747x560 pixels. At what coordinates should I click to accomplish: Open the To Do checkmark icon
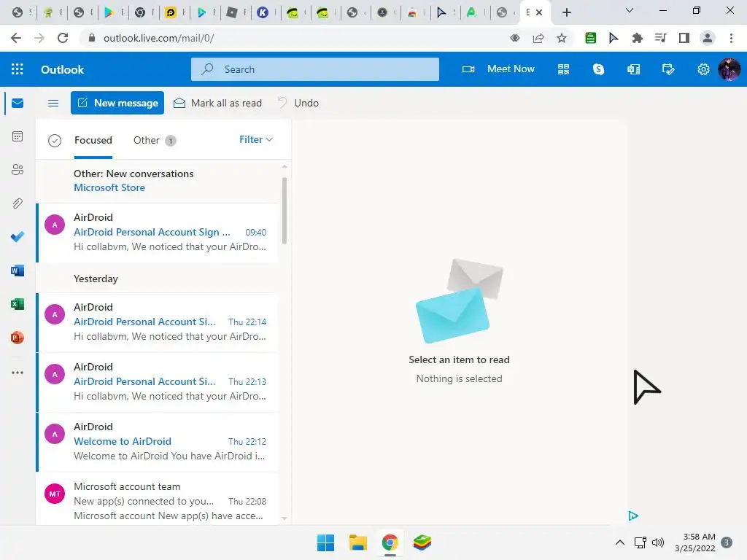pos(18,237)
